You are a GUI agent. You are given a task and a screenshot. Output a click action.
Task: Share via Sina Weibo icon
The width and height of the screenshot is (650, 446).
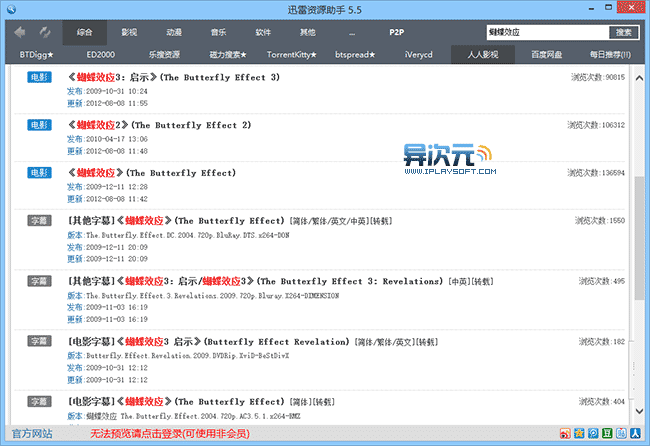(565, 434)
